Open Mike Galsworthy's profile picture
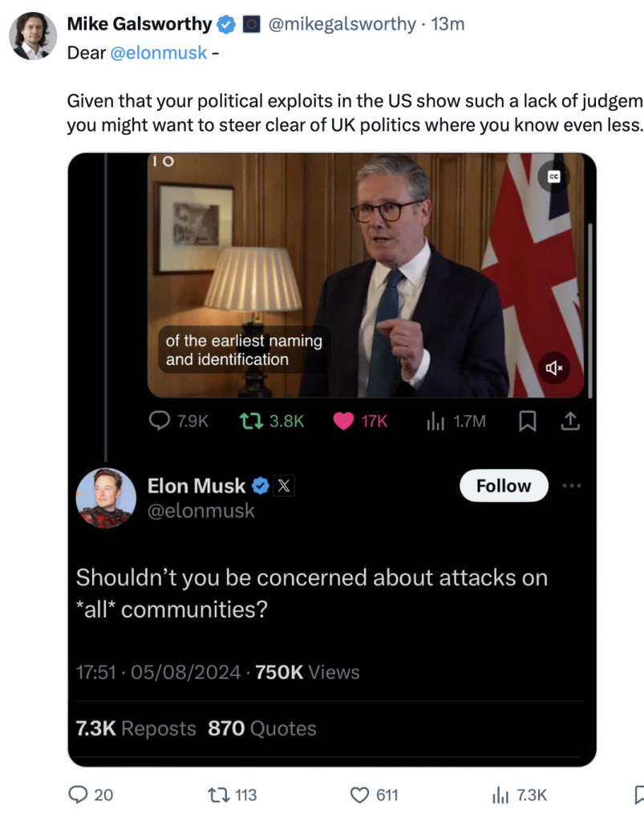This screenshot has width=644, height=821. 33,36
